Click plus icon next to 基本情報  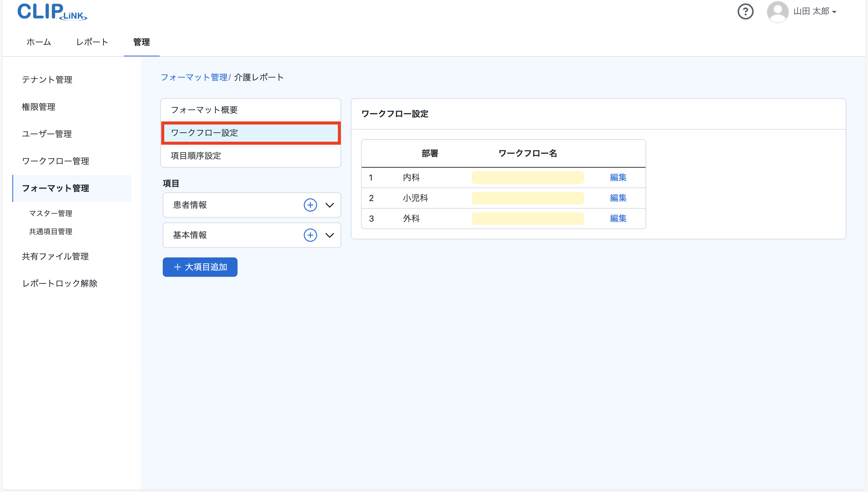[x=310, y=235]
